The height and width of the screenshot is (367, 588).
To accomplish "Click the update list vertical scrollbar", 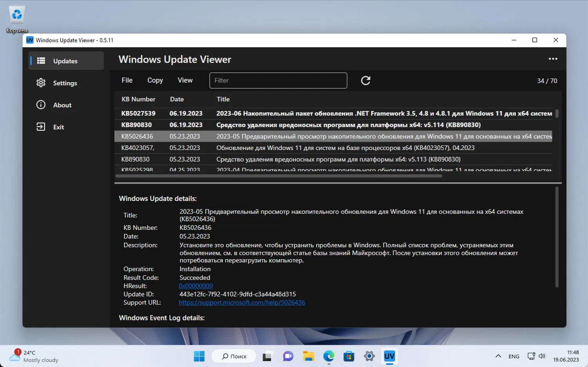I will [x=557, y=114].
